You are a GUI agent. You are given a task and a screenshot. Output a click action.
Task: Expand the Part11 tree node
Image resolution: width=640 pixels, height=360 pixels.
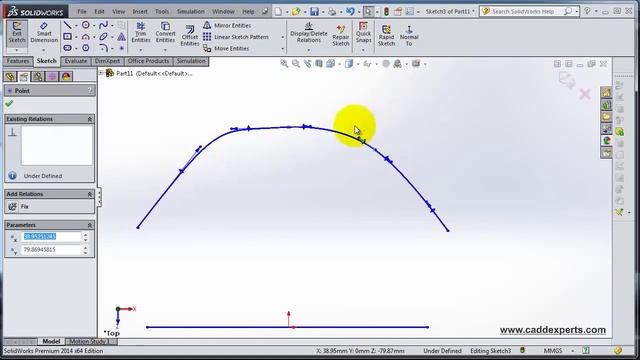[101, 73]
